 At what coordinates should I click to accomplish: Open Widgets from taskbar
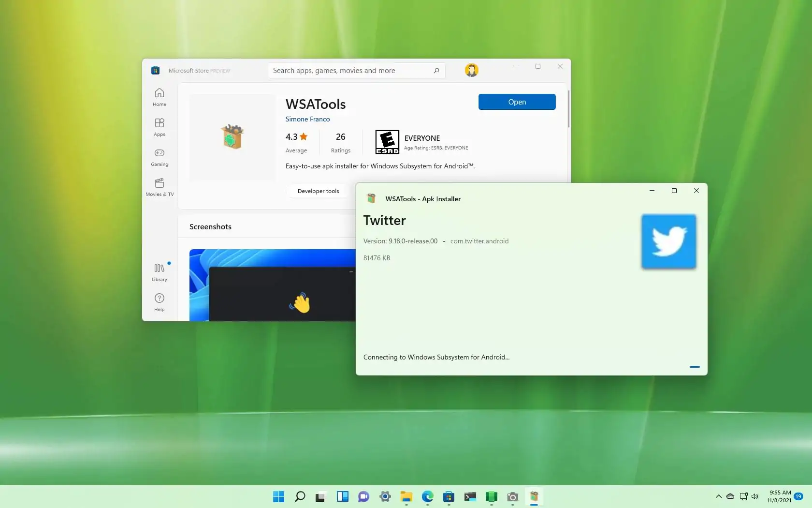click(x=343, y=496)
